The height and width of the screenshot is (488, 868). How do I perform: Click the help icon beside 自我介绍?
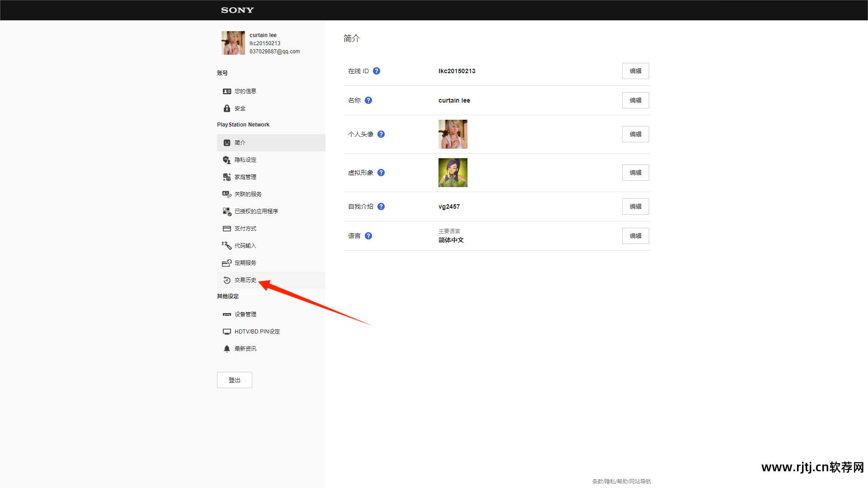click(381, 206)
